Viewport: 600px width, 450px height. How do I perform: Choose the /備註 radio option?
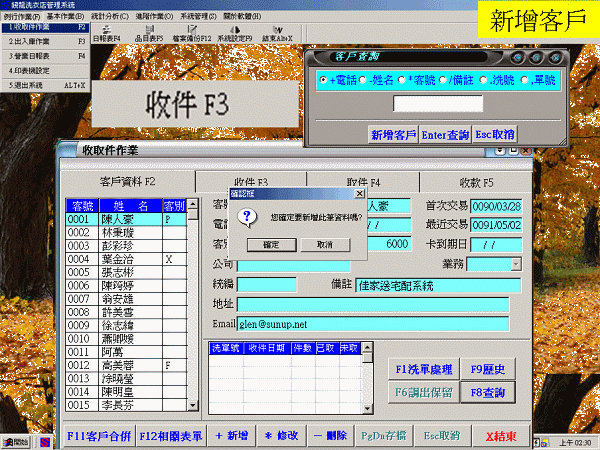coord(443,79)
